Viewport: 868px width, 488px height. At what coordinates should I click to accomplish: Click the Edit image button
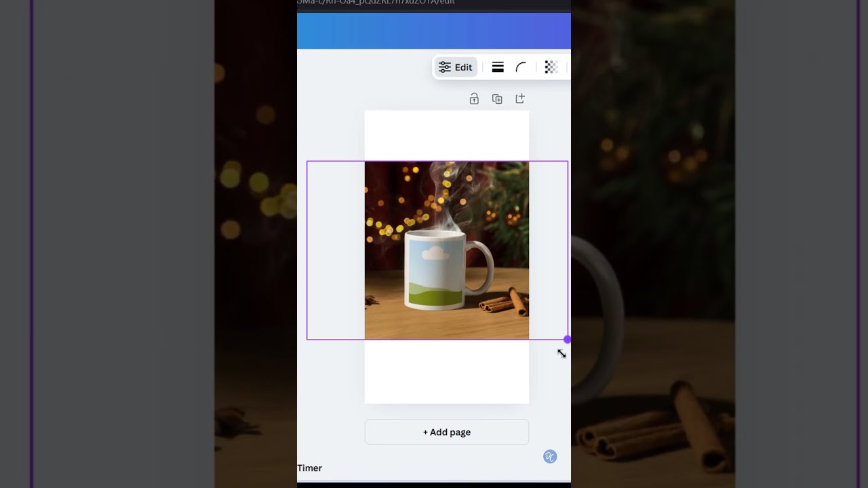click(x=456, y=67)
